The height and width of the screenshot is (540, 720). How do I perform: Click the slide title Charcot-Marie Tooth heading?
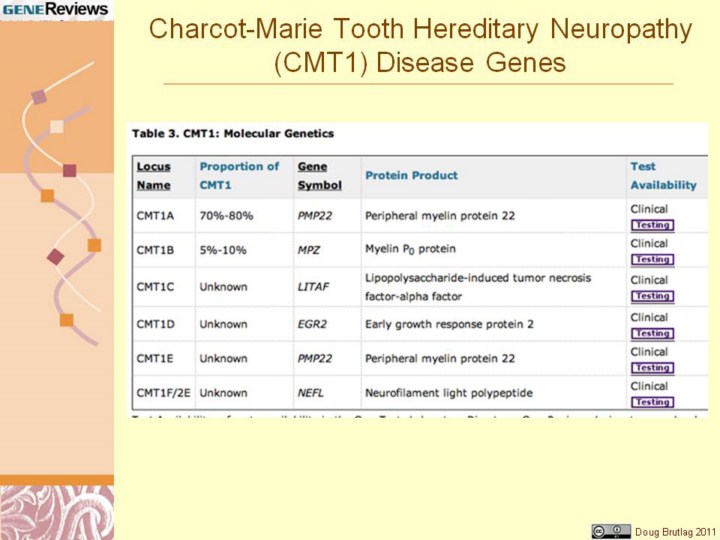[420, 46]
